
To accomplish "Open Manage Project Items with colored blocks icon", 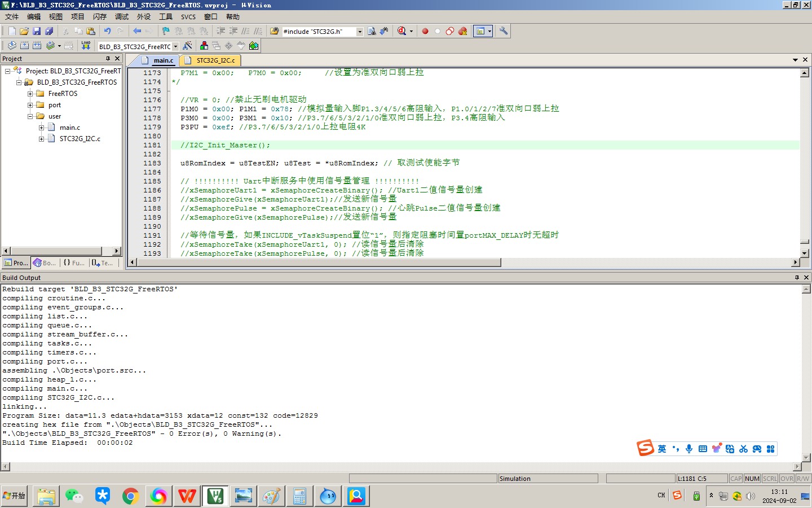I will 204,46.
